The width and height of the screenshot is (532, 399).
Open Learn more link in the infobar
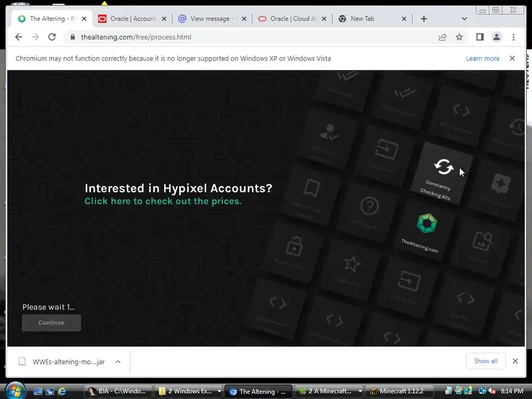click(x=483, y=58)
